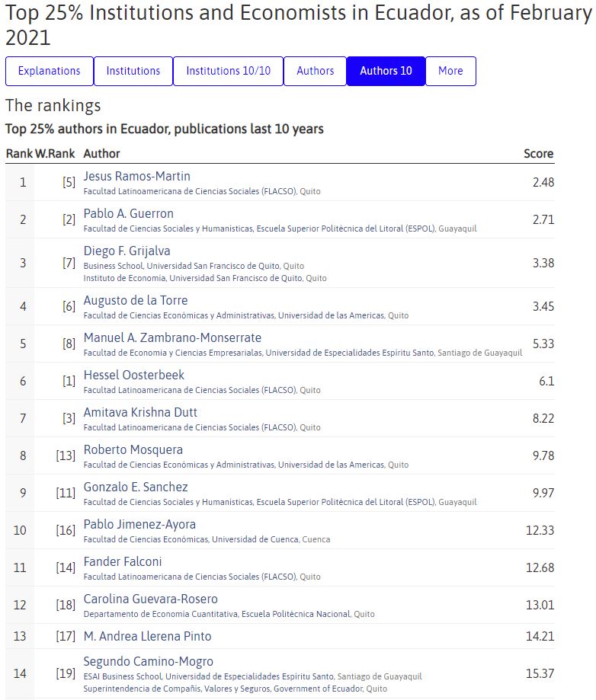The height and width of the screenshot is (700, 596).
Task: Open Escuela Politécnica Nacional affiliation link
Action: point(217,614)
